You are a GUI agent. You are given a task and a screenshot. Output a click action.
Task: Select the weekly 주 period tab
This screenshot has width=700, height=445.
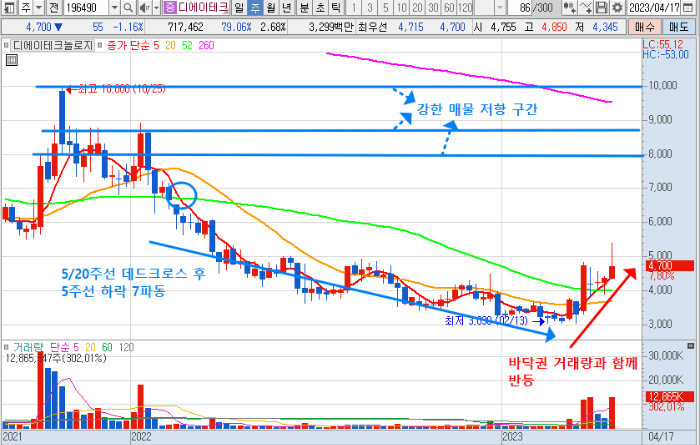(255, 7)
